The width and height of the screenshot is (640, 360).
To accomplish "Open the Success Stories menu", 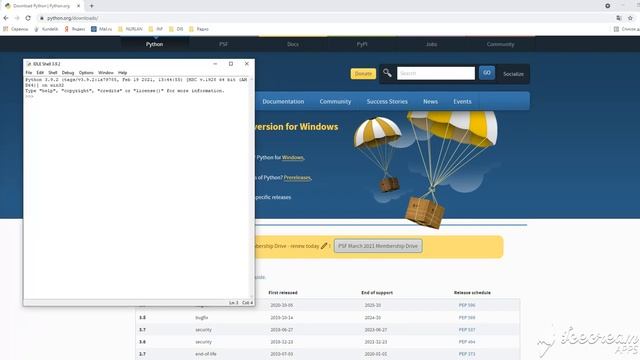I will pos(387,101).
